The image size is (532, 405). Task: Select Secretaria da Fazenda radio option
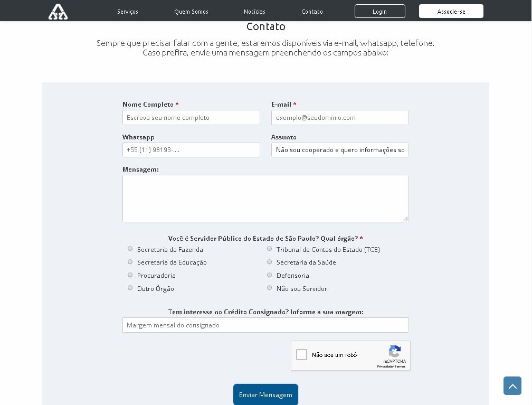(x=130, y=249)
